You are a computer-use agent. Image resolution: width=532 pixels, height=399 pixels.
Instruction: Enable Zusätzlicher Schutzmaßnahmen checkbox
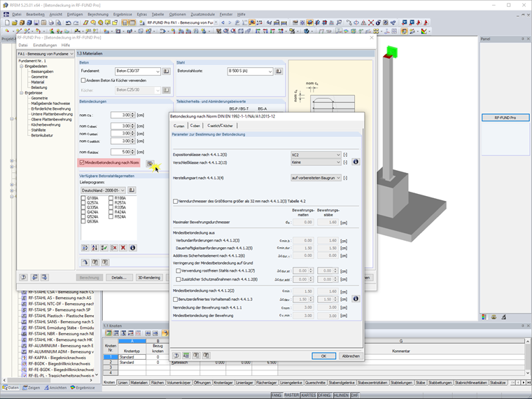point(178,279)
